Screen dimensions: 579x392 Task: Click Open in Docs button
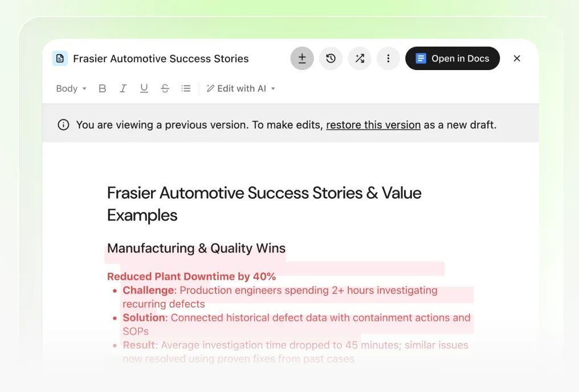coord(452,58)
